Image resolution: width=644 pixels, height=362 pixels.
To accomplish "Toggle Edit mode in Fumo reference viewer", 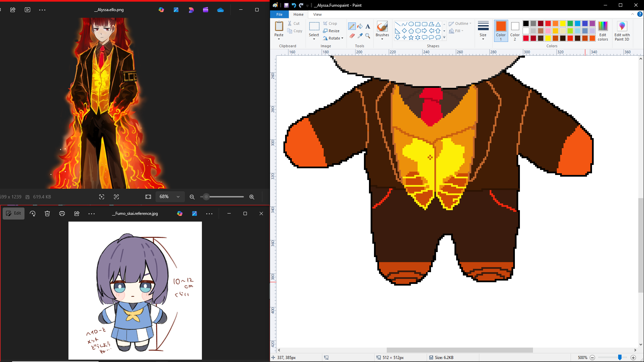I will [13, 214].
